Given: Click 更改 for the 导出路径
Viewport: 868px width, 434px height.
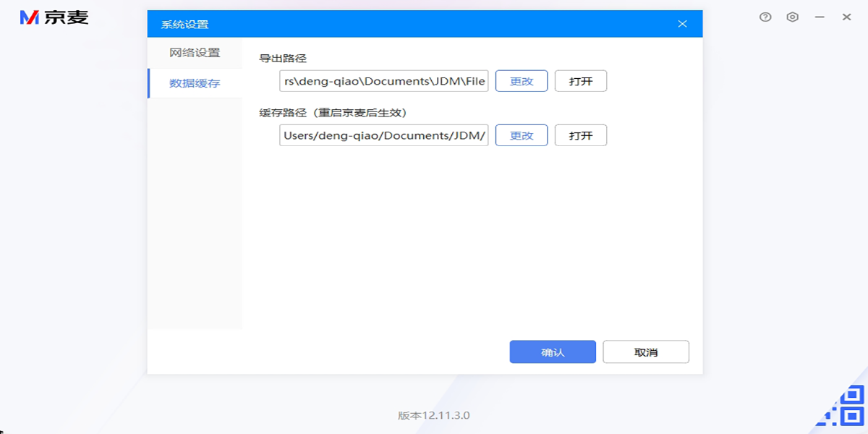Looking at the screenshot, I should [x=522, y=81].
